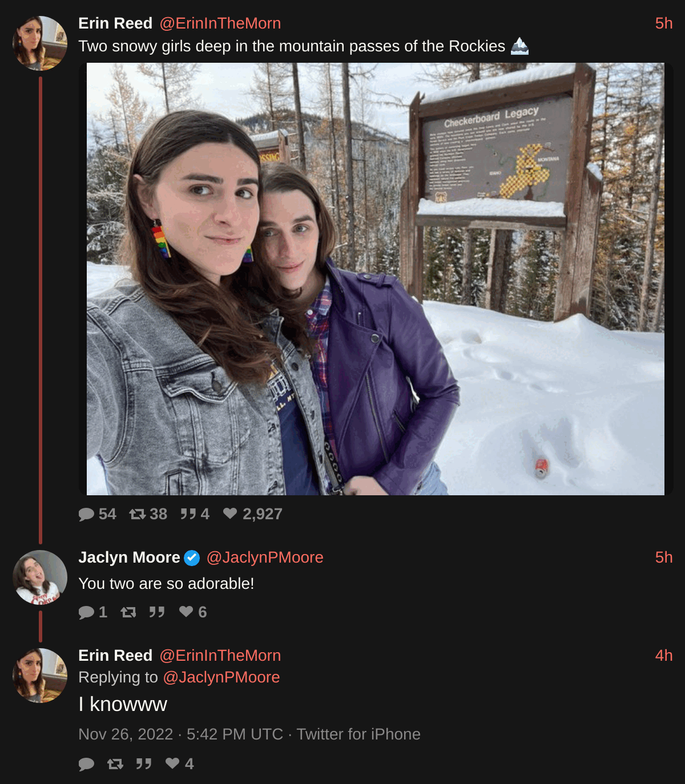Open the @JaclynPMoore handle beside Jaclyn Moore's name
Viewport: 685px width, 784px height.
pyautogui.click(x=265, y=557)
